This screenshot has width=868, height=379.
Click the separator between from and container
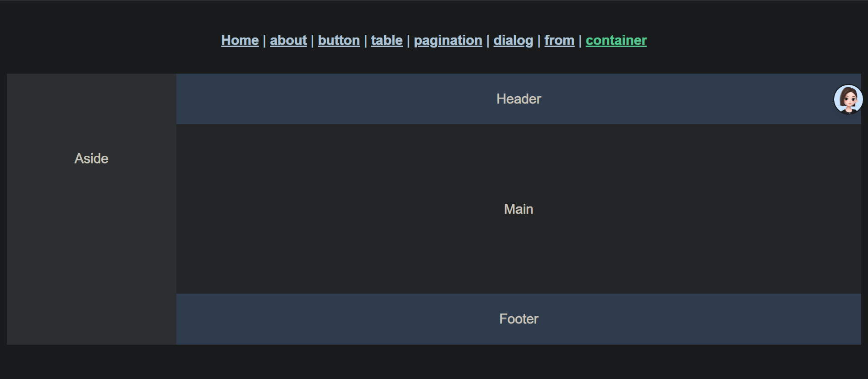pos(580,41)
